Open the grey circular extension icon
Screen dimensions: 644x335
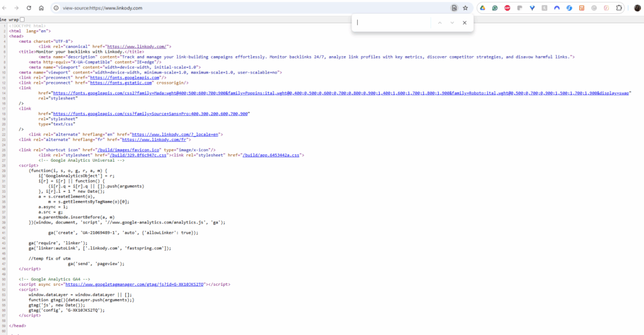tap(594, 8)
